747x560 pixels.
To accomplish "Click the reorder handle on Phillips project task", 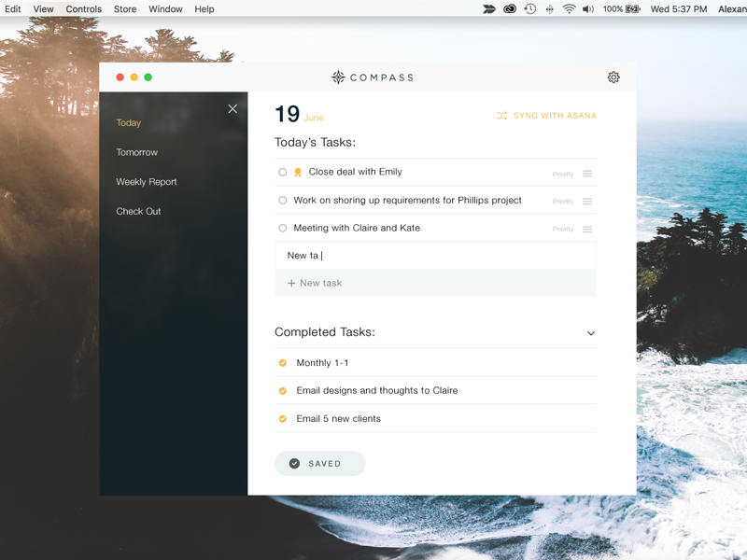I will [x=587, y=202].
